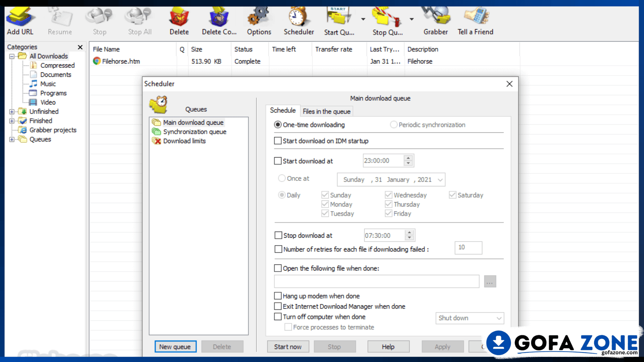Viewport: 644px width, 362px height.
Task: Open the Start Queue dropdown arrow
Action: [363, 19]
